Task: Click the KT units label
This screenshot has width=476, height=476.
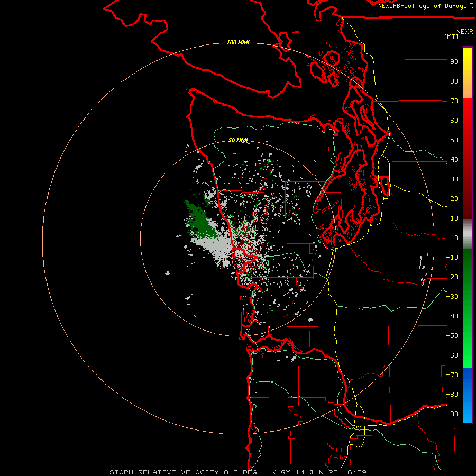Action: [x=451, y=36]
